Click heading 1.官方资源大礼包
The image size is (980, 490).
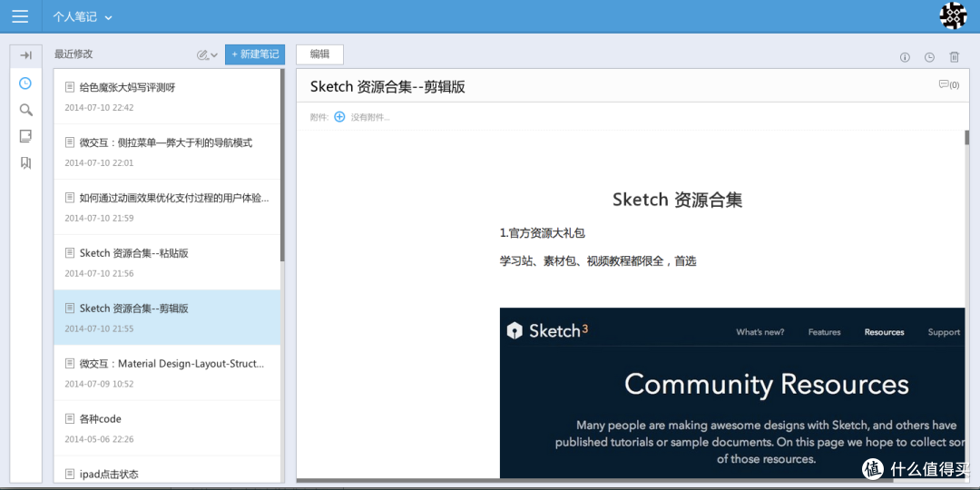(x=542, y=233)
